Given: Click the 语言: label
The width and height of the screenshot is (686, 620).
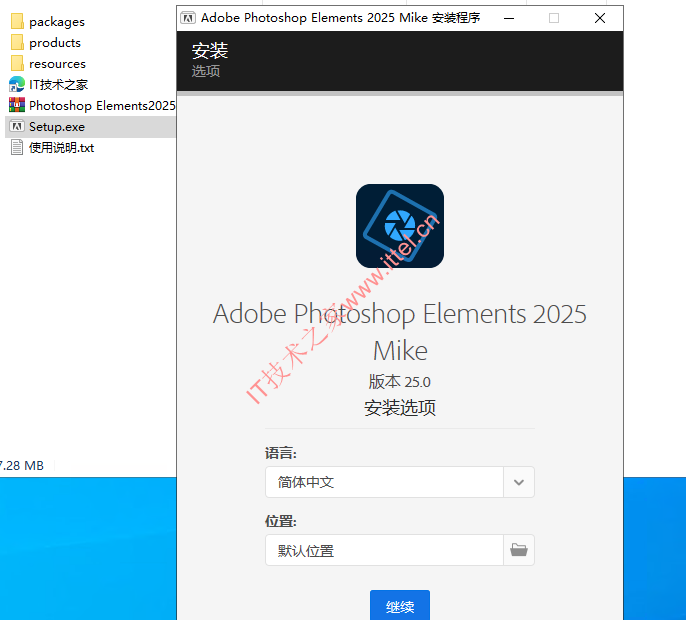Looking at the screenshot, I should pyautogui.click(x=280, y=453).
